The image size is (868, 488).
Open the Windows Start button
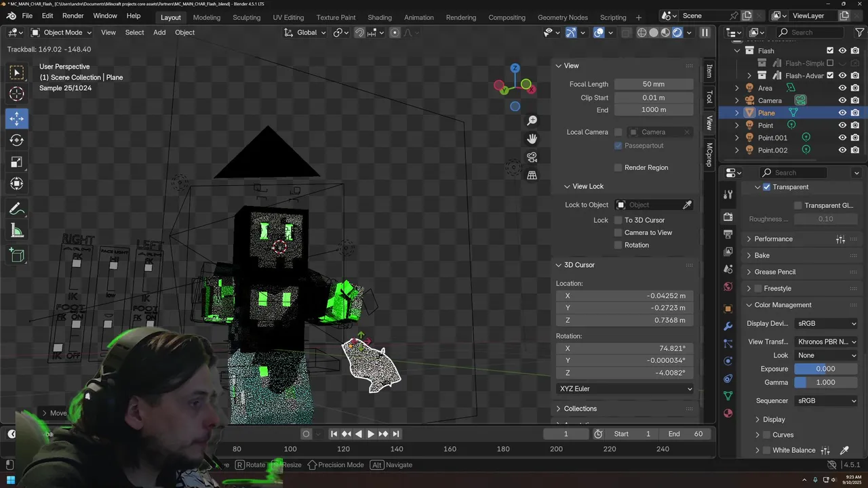(x=11, y=481)
